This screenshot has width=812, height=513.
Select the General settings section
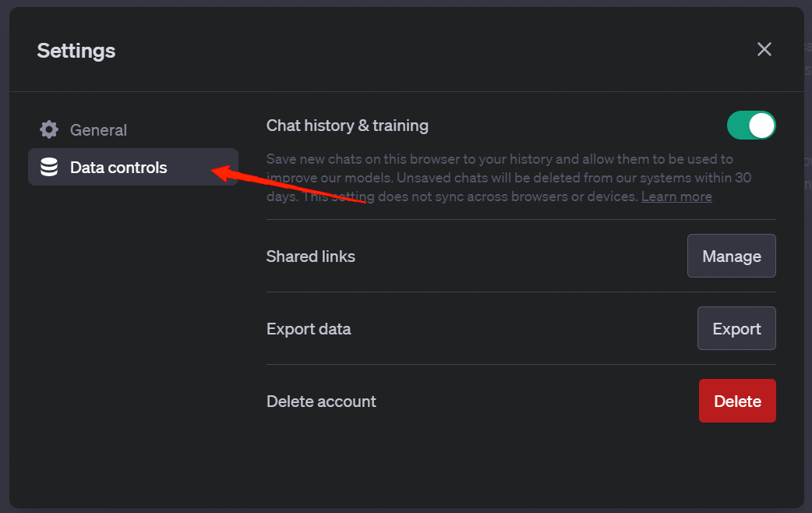98,129
